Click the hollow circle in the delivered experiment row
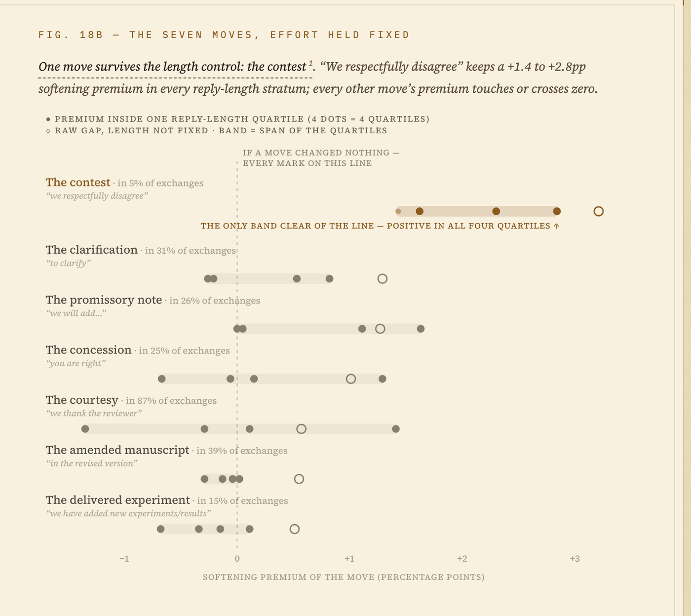691x616 pixels. [x=294, y=529]
